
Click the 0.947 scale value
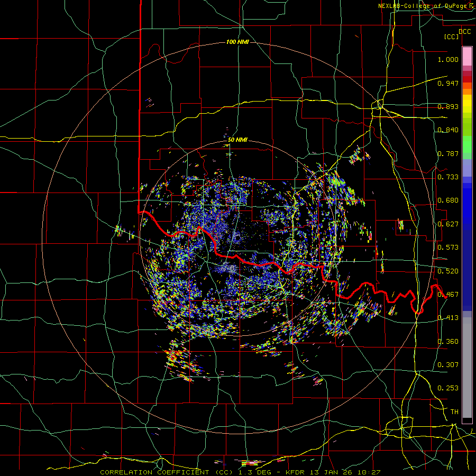[448, 83]
